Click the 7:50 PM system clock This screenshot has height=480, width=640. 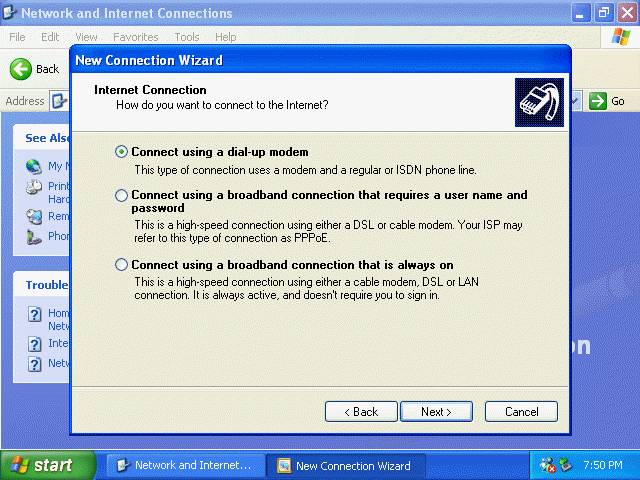point(603,465)
